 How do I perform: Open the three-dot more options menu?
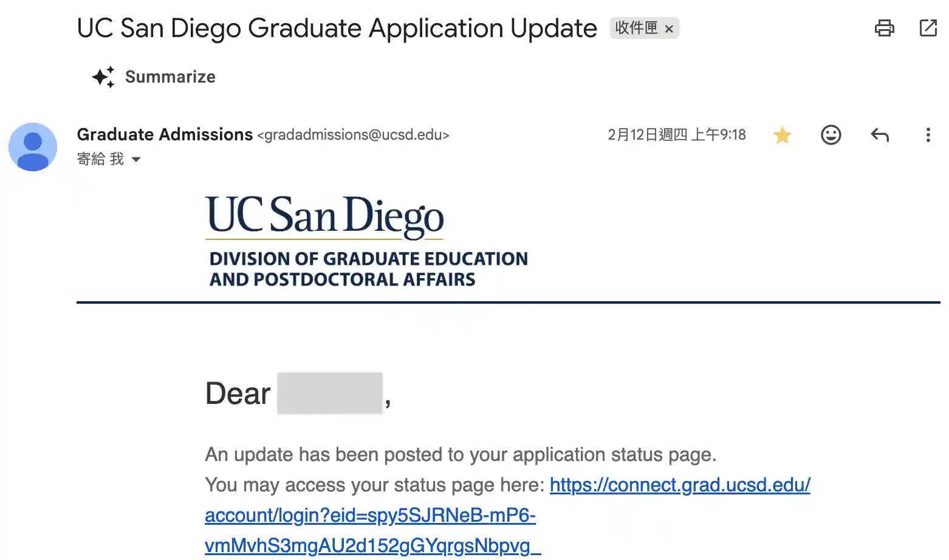928,134
